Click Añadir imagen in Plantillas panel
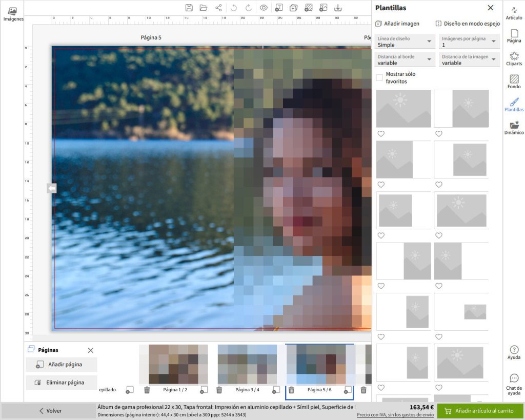 pyautogui.click(x=397, y=24)
